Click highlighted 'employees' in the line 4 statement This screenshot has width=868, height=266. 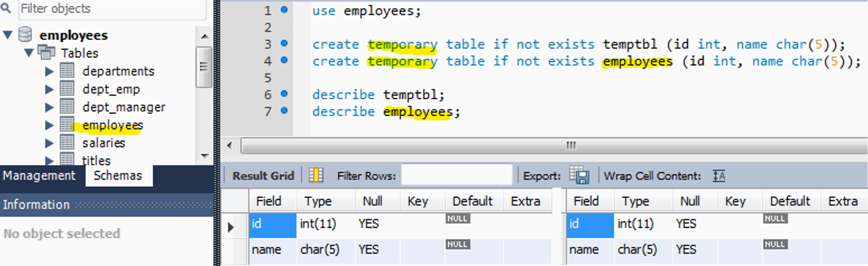[637, 61]
